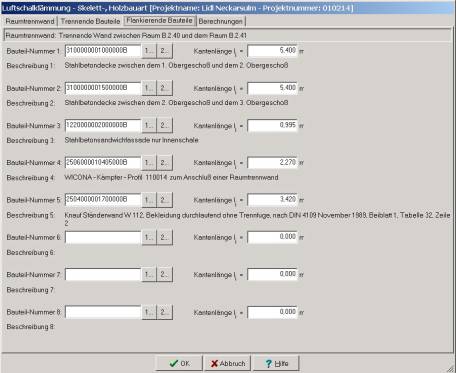Click the '1..' button for Bauteil-Nummer 2
Viewport: 456px width, 373px height.
point(149,88)
